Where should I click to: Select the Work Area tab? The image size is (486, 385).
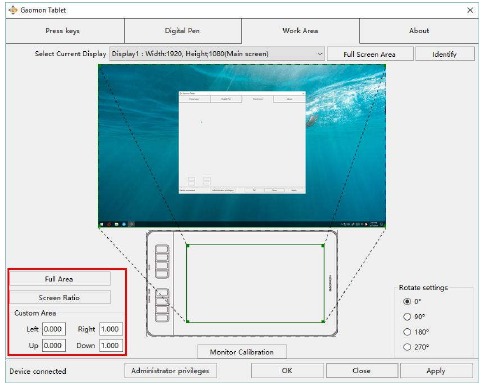(x=300, y=31)
